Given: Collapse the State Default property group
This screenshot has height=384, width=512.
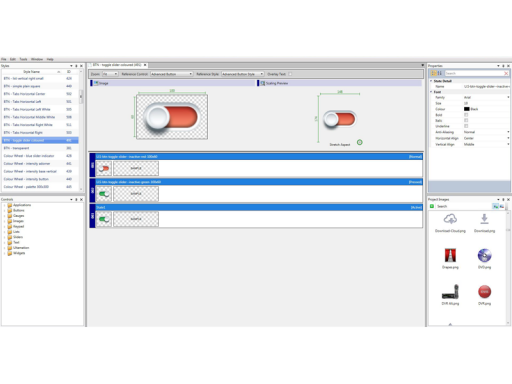Looking at the screenshot, I should pyautogui.click(x=431, y=81).
